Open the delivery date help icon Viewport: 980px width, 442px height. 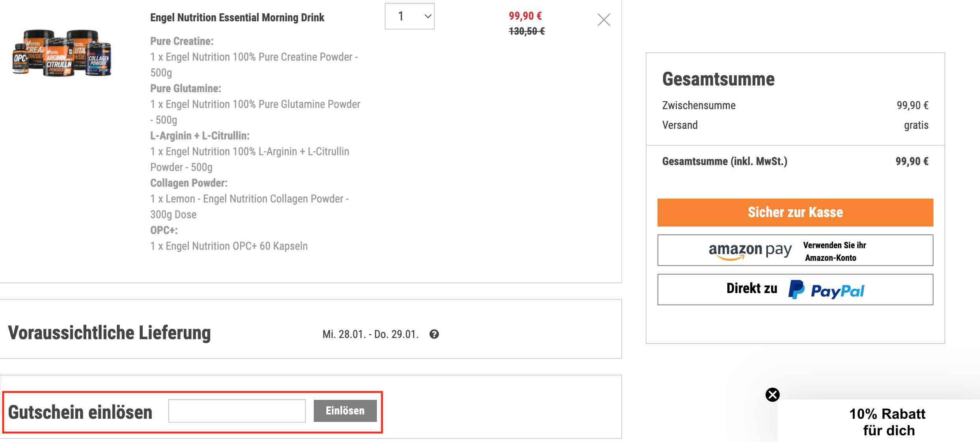434,334
